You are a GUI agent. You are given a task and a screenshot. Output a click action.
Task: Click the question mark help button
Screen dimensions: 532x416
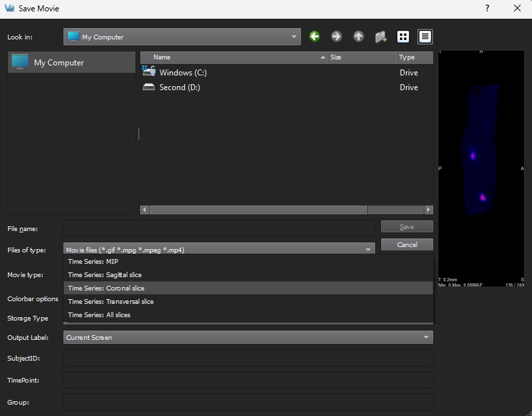point(487,9)
